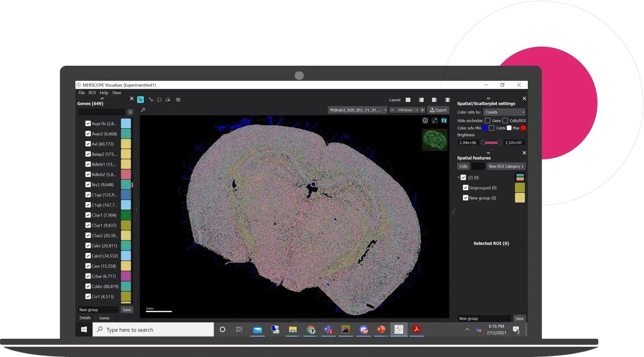Image resolution: width=644 pixels, height=357 pixels.
Task: Clear the gene search field
Action: tap(130, 112)
